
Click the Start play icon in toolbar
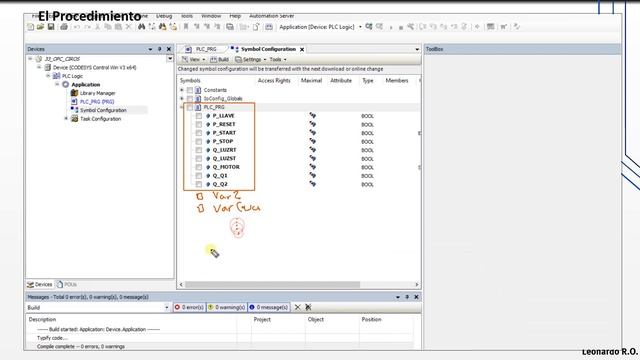pos(391,27)
